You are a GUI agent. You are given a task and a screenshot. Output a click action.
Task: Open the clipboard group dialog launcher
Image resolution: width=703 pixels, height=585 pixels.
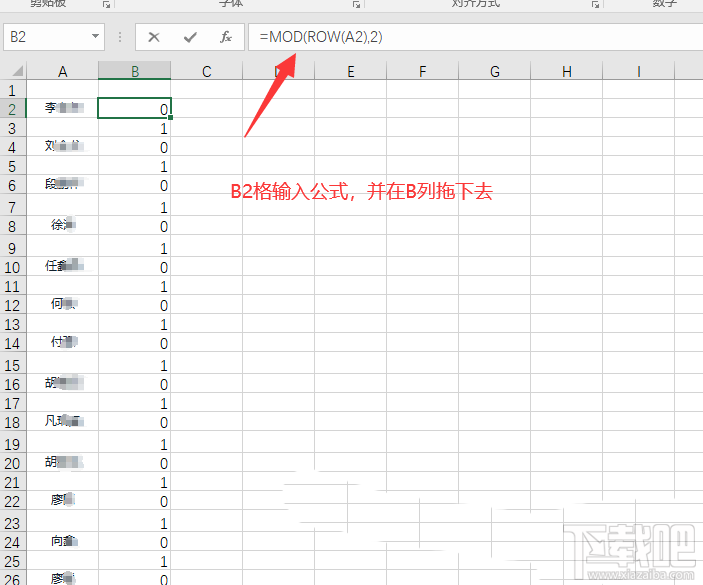tap(106, 4)
